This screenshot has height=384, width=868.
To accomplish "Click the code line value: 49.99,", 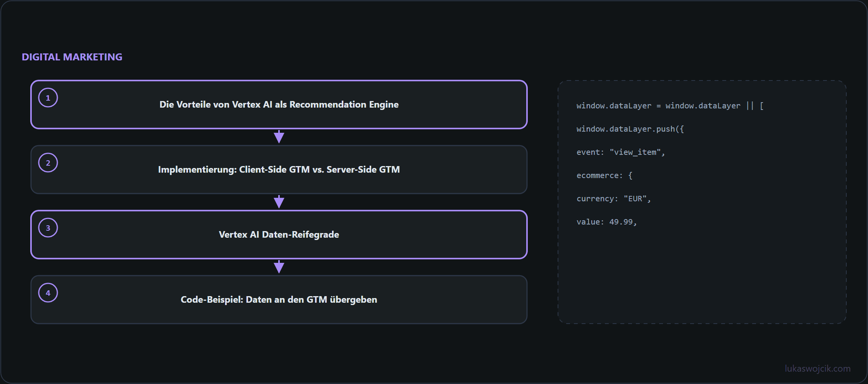I will 606,222.
